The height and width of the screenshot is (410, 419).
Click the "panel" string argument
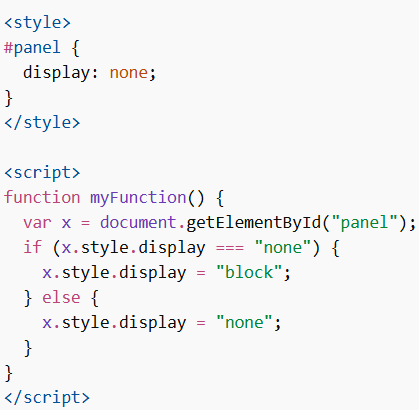coord(364,223)
